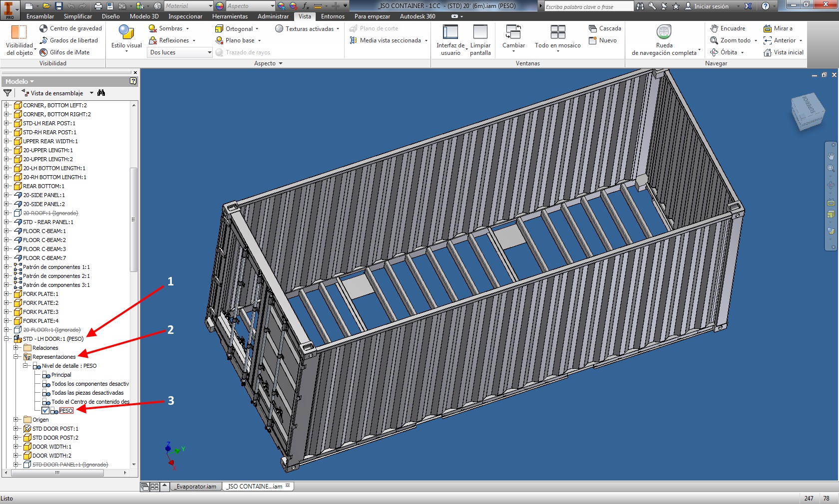
Task: Collapse the STD - LH DOOR:1 node
Action: tap(6, 339)
